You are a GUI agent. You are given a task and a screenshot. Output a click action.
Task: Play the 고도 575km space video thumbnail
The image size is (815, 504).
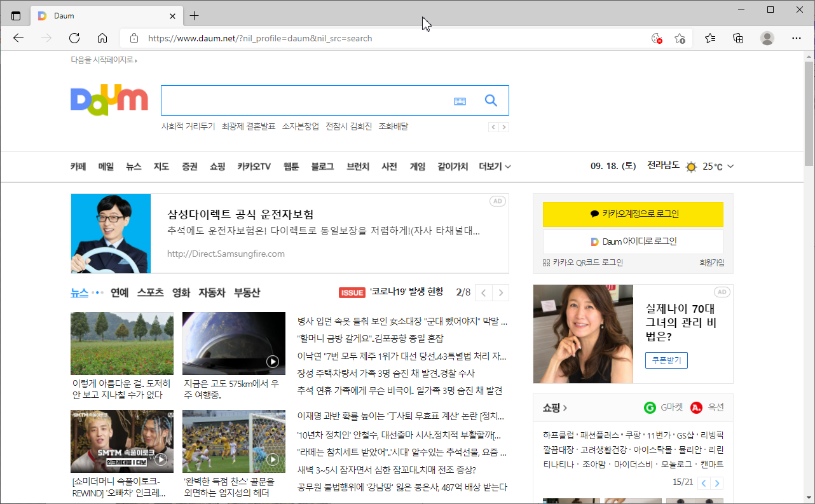(234, 343)
